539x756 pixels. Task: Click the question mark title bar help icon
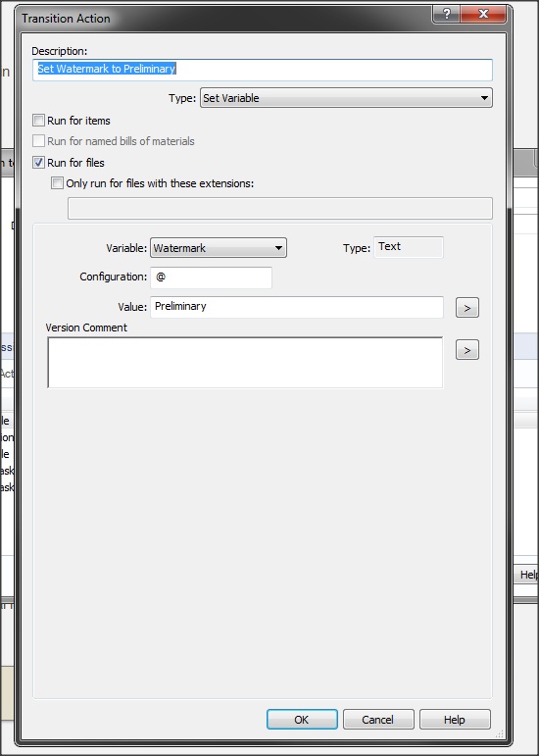pyautogui.click(x=446, y=14)
